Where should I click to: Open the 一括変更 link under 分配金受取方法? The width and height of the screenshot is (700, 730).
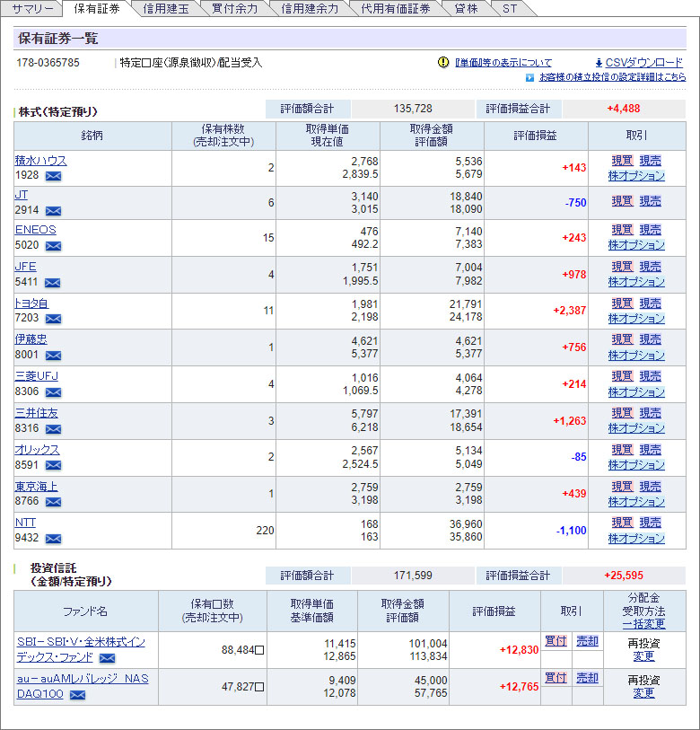[643, 623]
